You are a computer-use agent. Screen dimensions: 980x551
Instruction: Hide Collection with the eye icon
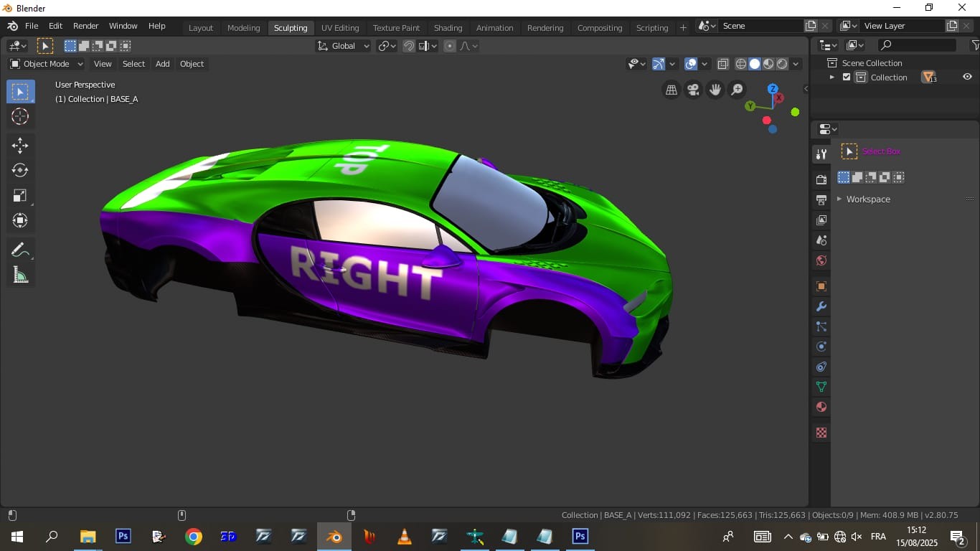967,77
